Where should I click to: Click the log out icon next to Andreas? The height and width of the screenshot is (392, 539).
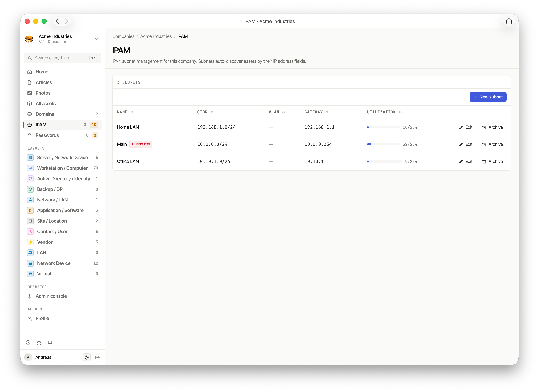(x=97, y=357)
